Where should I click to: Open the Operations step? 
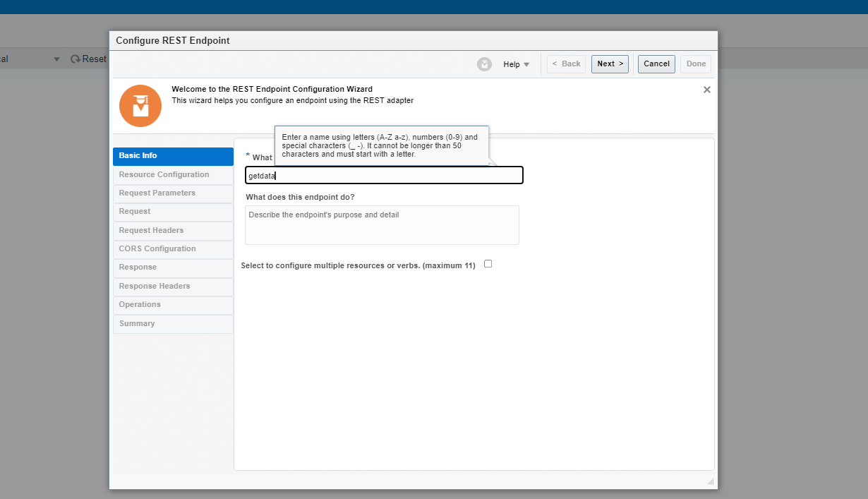click(173, 305)
